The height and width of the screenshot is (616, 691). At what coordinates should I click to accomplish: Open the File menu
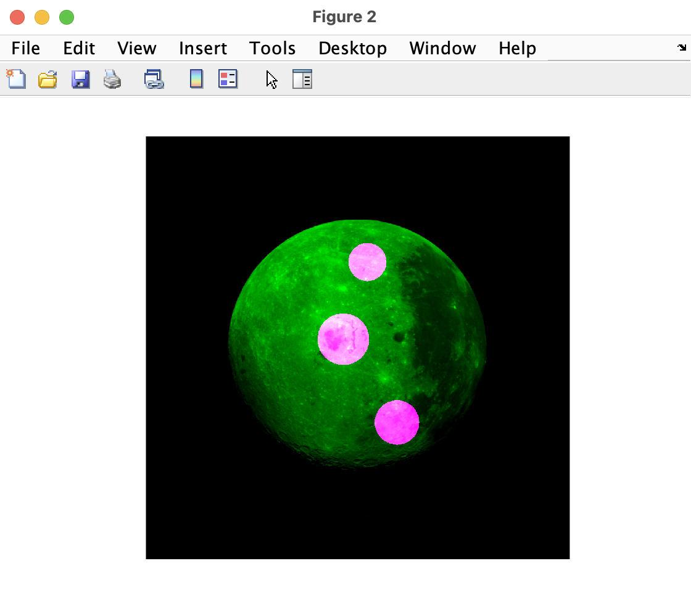25,48
